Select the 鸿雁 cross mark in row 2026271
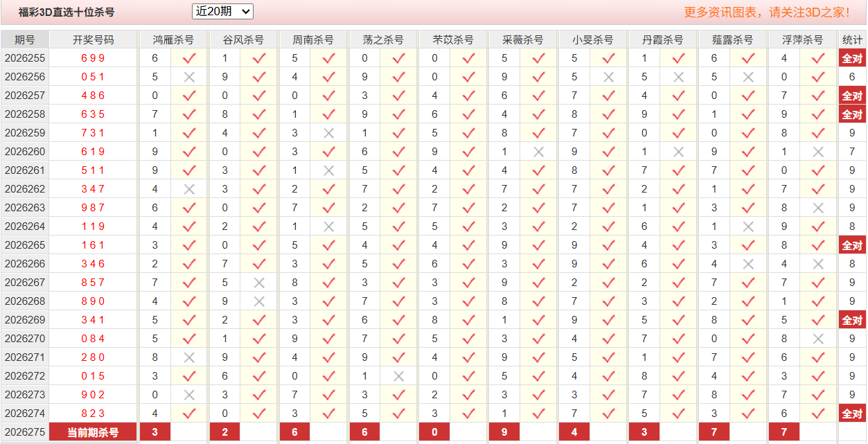Viewport: 868px width, 444px height. 189,357
